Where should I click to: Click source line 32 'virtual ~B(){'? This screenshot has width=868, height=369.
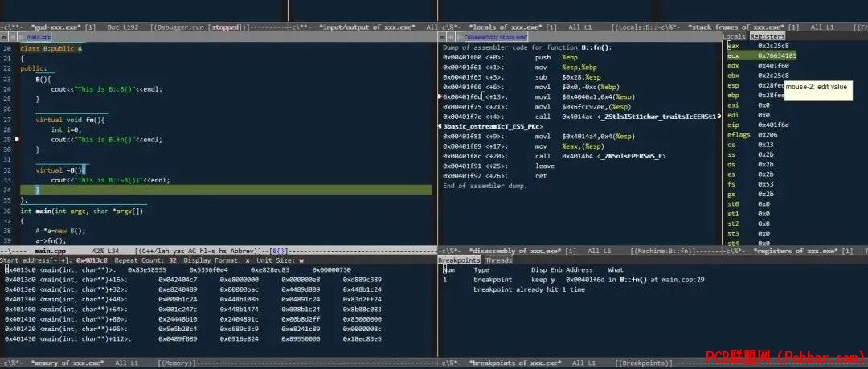tap(60, 170)
